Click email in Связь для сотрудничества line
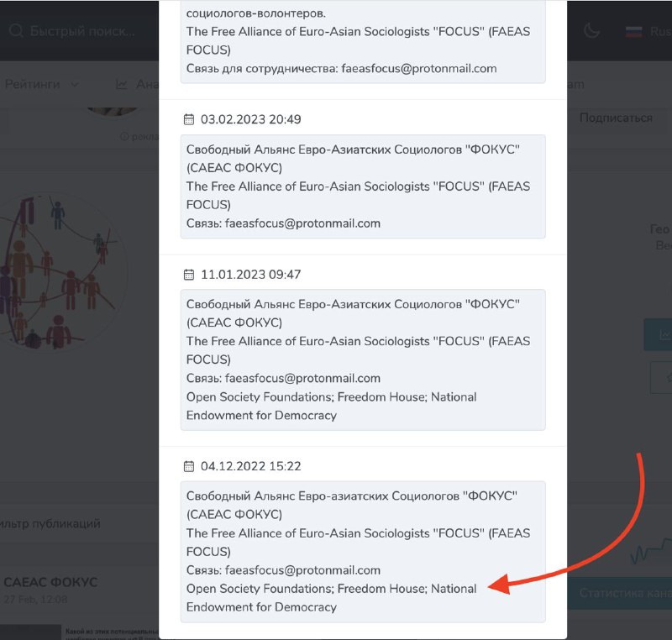This screenshot has width=672, height=640. tap(419, 69)
